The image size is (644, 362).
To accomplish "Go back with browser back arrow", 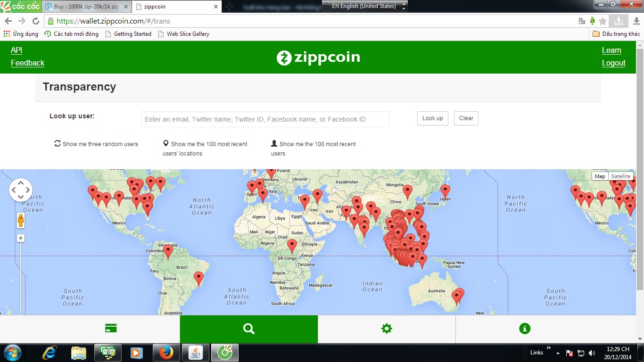I will (x=8, y=21).
